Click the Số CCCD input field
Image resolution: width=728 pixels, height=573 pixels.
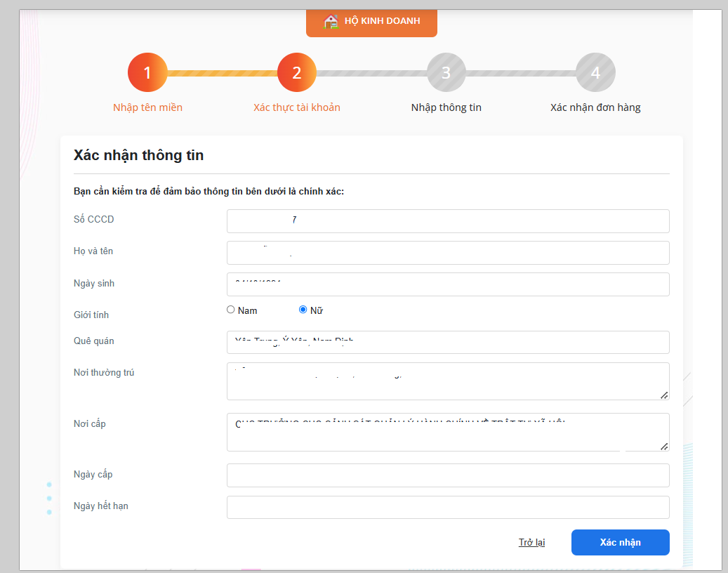tap(448, 220)
